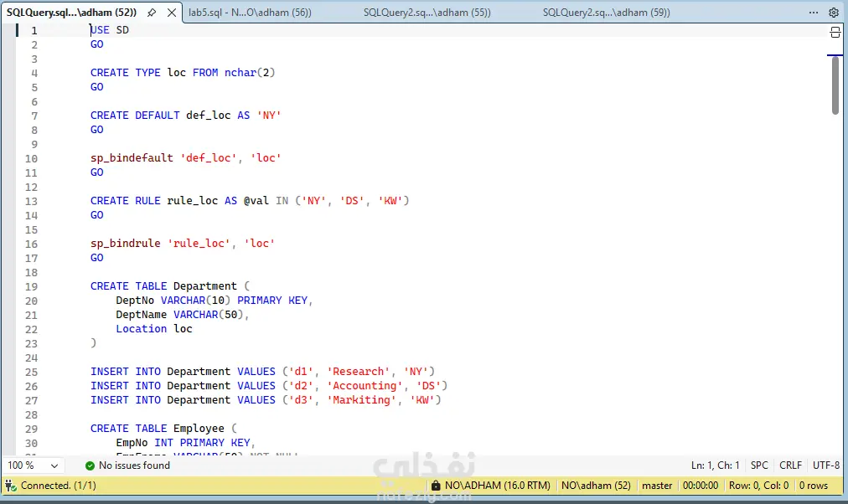Close the SQLQuery.sql adham (52) tab
This screenshot has height=504, width=848.
coord(172,13)
